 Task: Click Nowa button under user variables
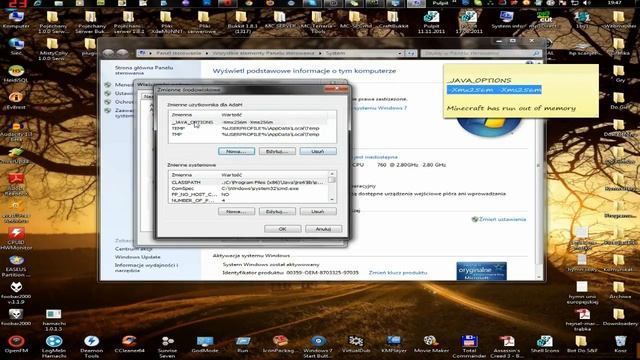tap(236, 151)
